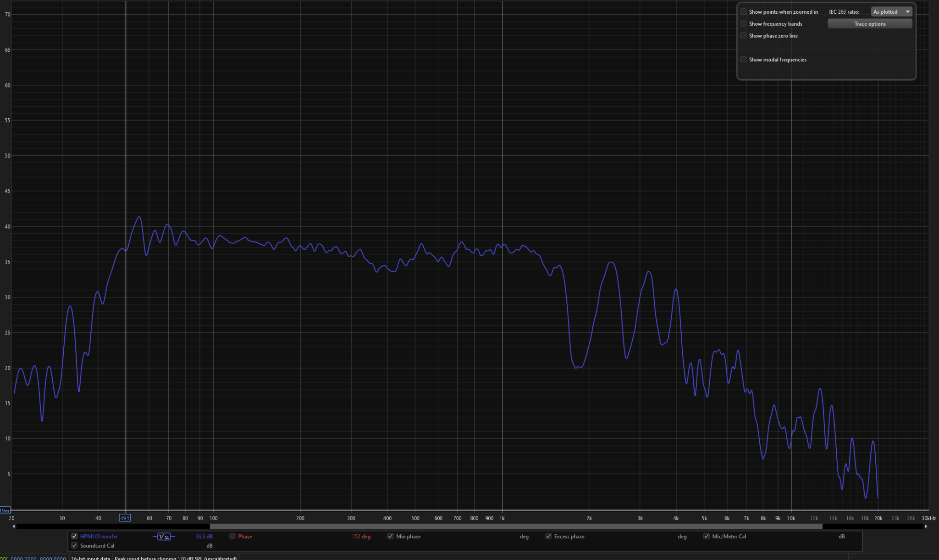Click the IEC 263 ratio label

(844, 12)
